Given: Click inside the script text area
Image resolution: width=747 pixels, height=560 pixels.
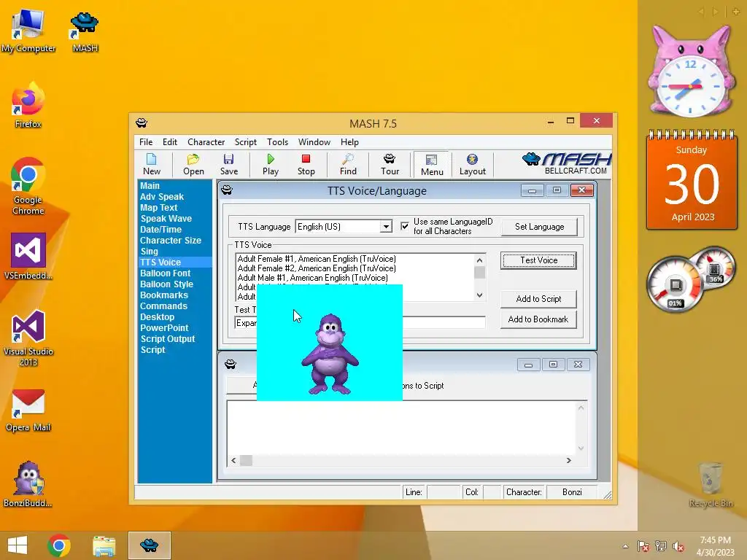Looking at the screenshot, I should [x=401, y=427].
